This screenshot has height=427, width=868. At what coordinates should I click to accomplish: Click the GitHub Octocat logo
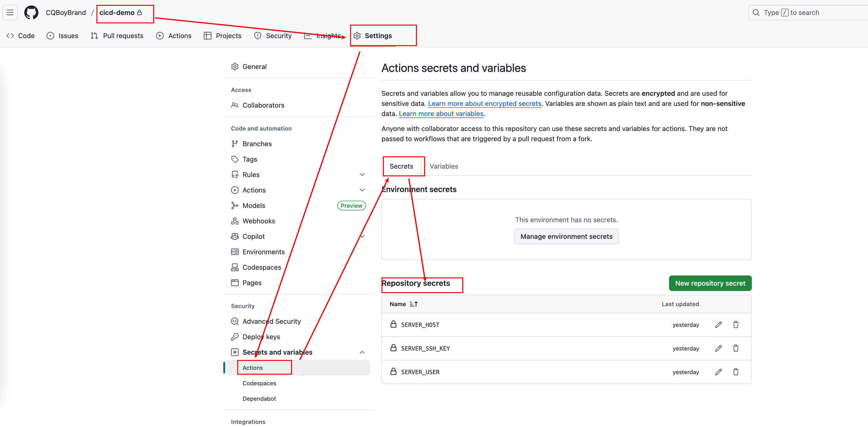click(x=31, y=13)
